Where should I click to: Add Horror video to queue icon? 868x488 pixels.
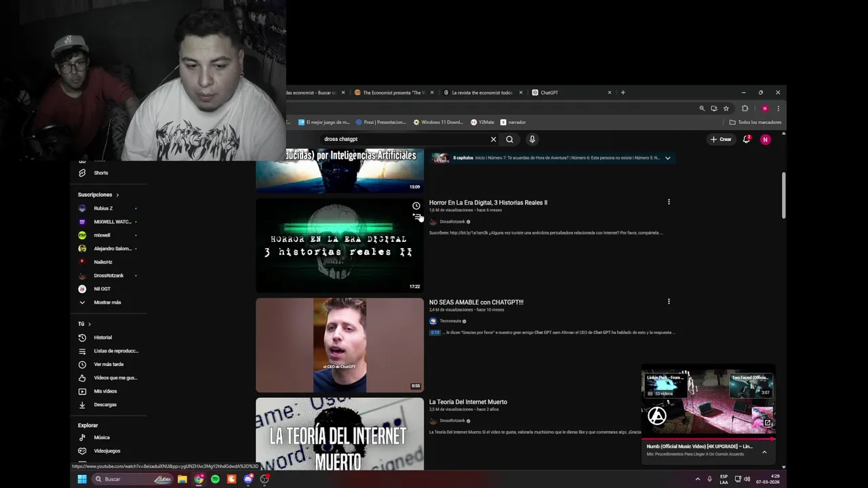point(416,217)
